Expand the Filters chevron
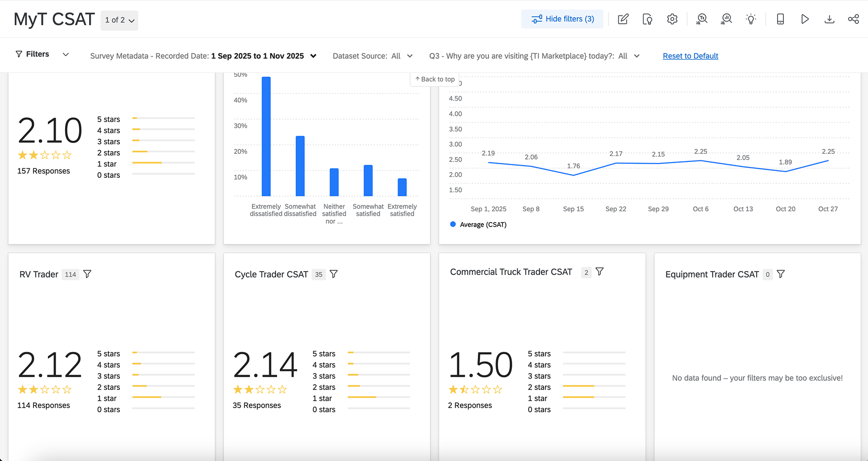The width and height of the screenshot is (868, 461). tap(66, 54)
